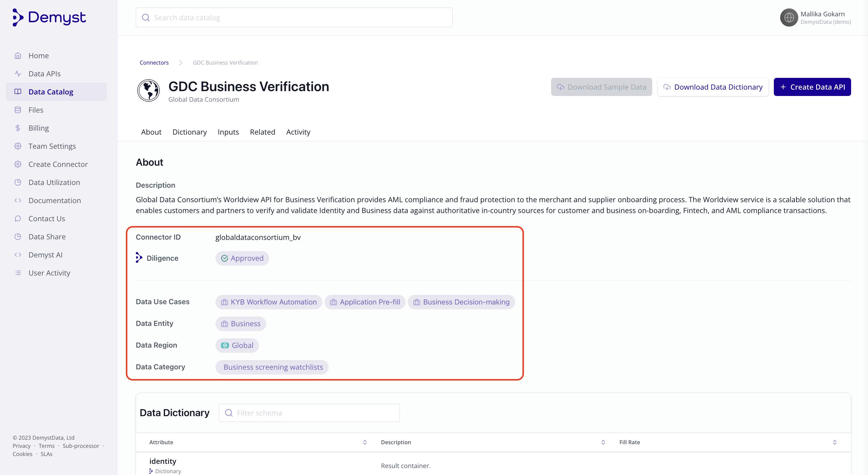This screenshot has width=868, height=475.
Task: Click the Billing dollar icon
Action: click(18, 128)
